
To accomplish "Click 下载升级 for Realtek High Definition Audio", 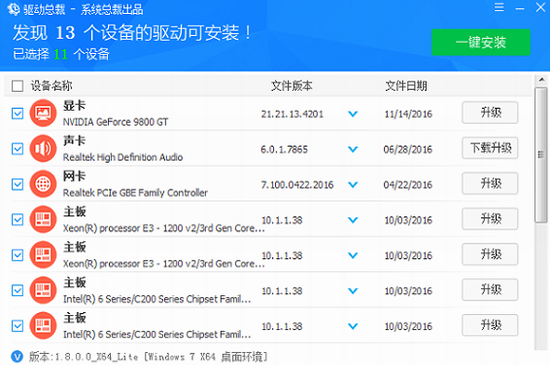I will coord(490,148).
